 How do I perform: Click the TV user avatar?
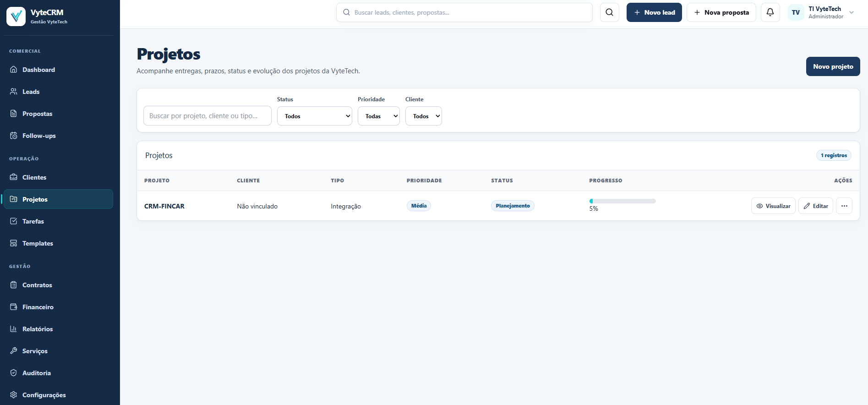(796, 12)
